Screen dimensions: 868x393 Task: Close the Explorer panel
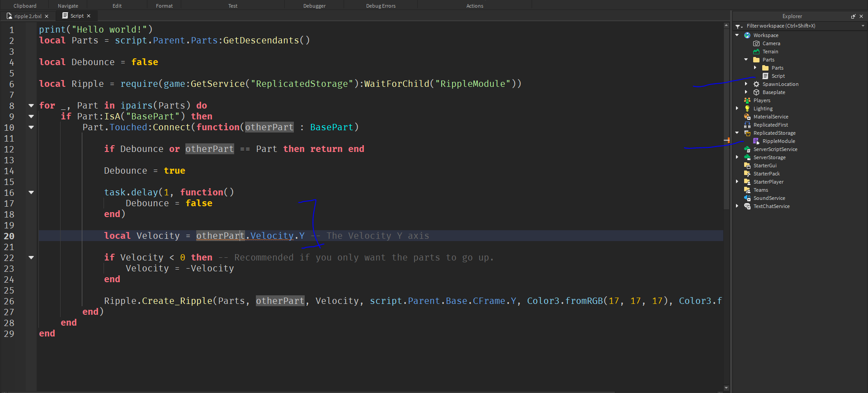861,16
